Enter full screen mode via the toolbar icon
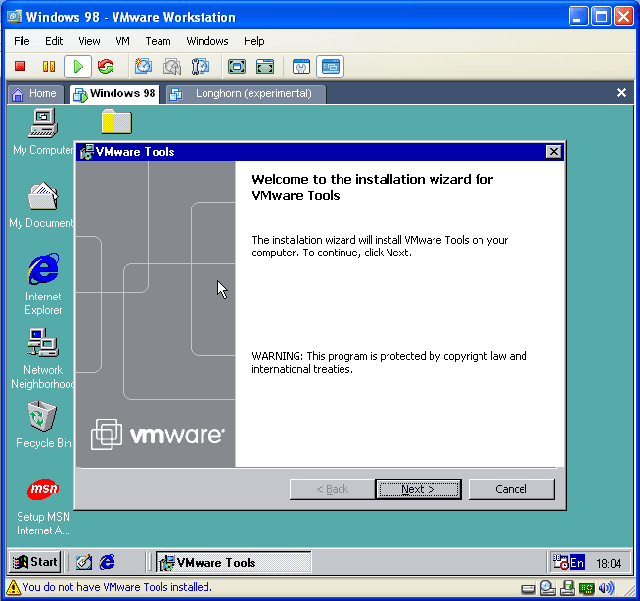Image resolution: width=640 pixels, height=601 pixels. tap(237, 67)
